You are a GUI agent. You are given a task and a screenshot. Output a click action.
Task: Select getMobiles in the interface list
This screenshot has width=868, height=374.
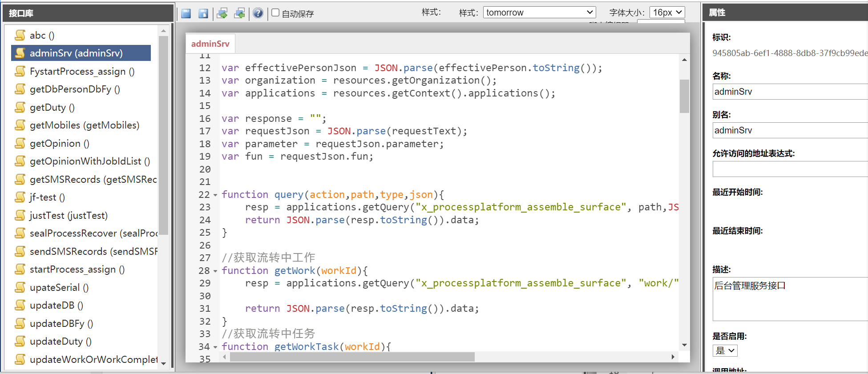click(x=84, y=125)
